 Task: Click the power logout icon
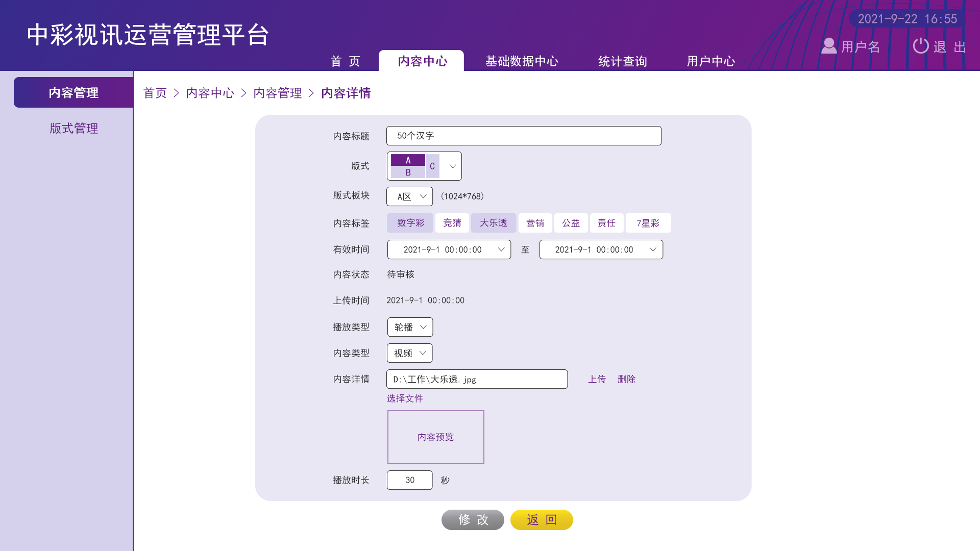[x=920, y=46]
